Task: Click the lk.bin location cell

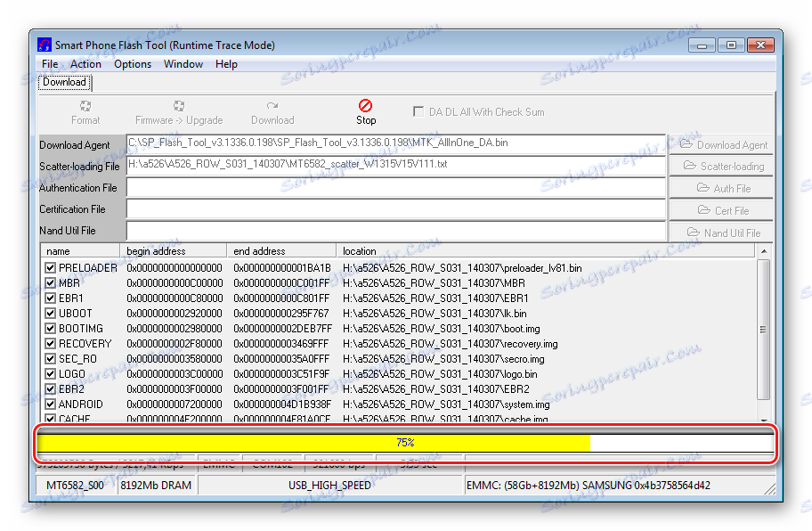Action: pos(434,314)
